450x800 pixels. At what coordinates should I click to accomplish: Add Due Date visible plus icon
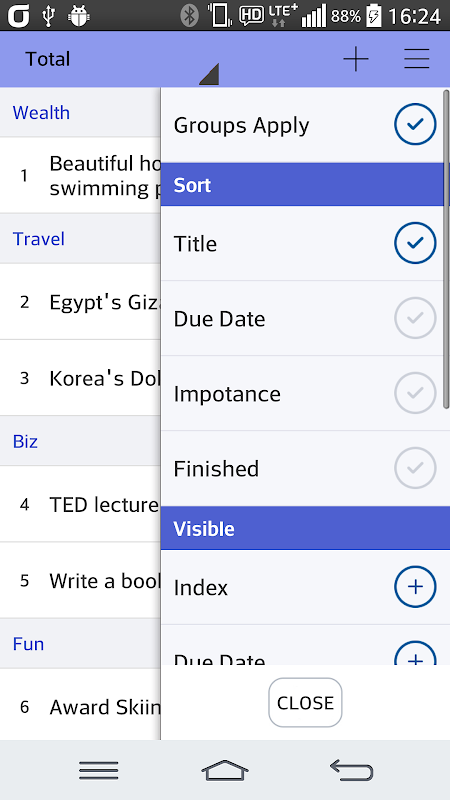pos(415,653)
